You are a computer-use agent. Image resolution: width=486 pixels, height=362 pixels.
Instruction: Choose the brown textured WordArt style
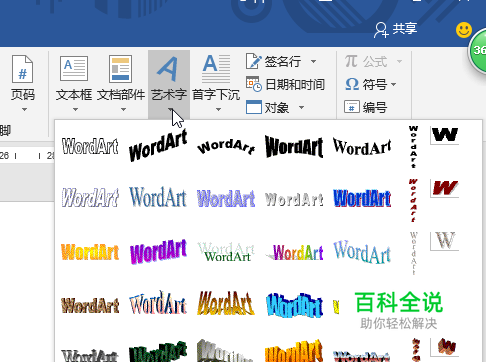click(x=90, y=305)
